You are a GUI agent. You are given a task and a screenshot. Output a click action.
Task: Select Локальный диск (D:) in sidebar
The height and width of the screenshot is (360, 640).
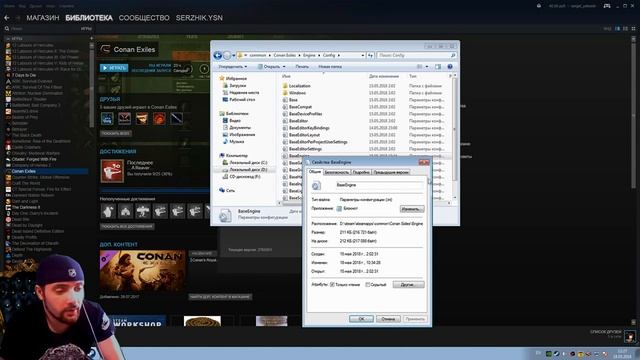tap(248, 169)
